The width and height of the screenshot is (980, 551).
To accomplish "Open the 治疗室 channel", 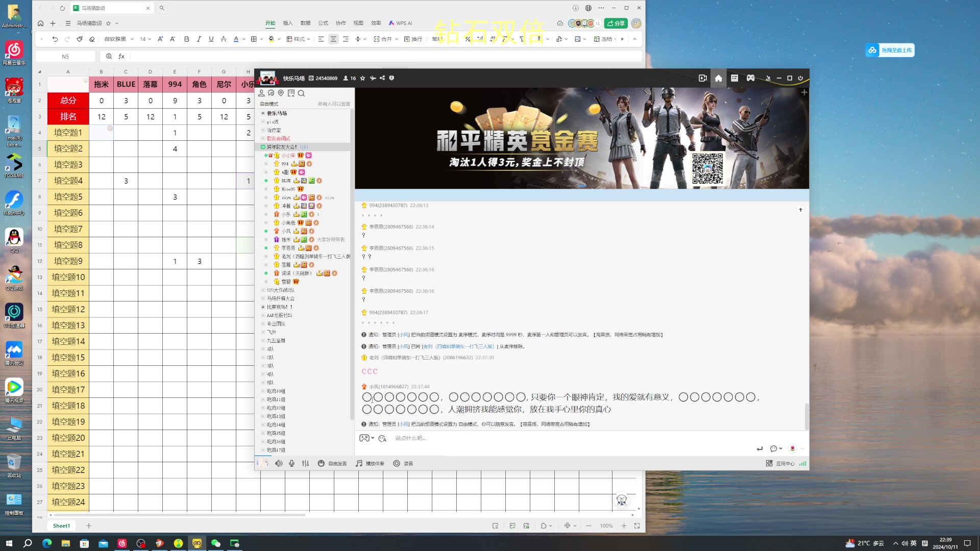I will point(274,130).
